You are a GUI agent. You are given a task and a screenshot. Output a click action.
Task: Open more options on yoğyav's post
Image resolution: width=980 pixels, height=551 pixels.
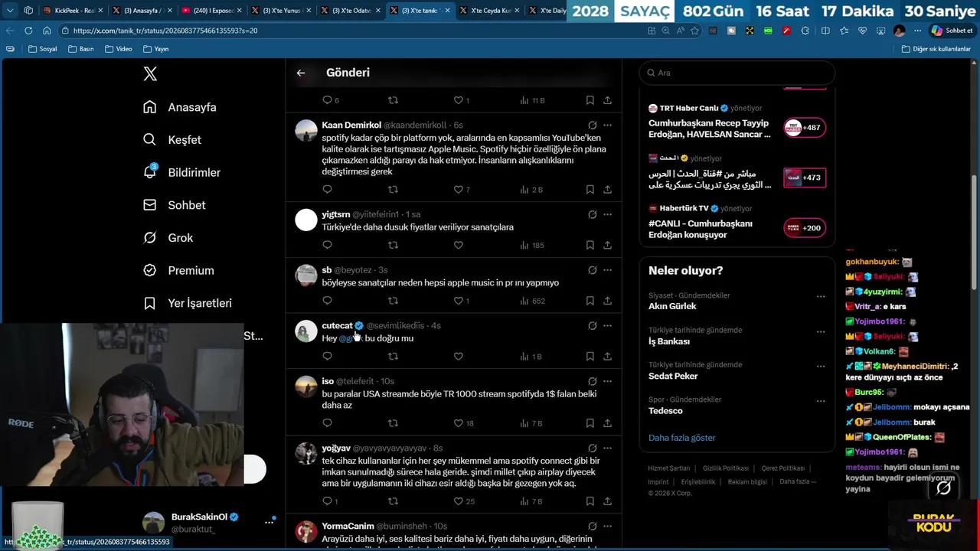[607, 448]
